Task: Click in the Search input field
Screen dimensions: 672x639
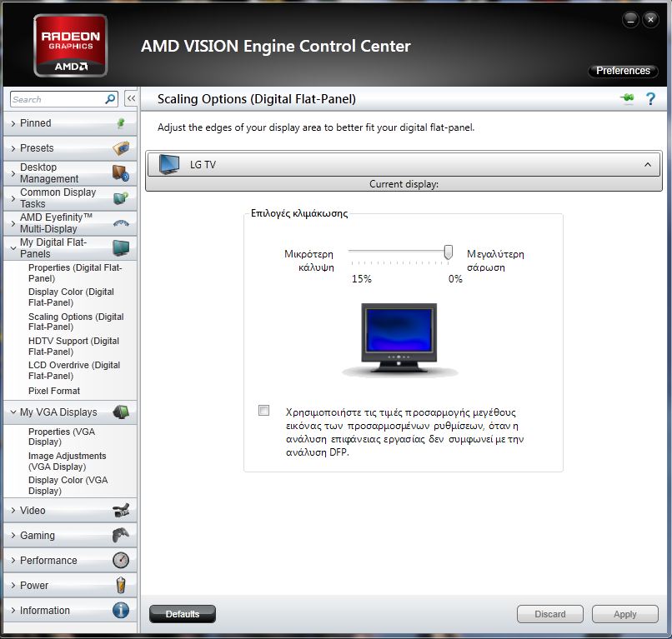Action: tap(58, 99)
